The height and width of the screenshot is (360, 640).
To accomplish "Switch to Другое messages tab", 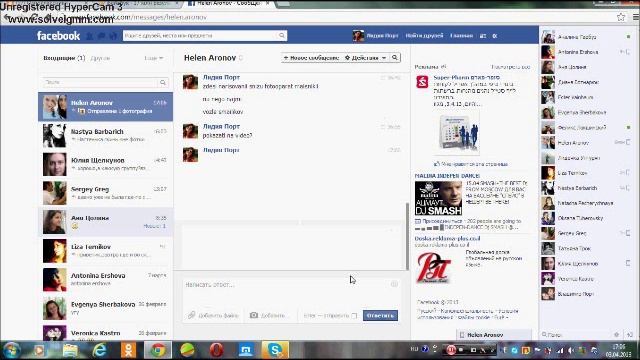I will tap(100, 58).
